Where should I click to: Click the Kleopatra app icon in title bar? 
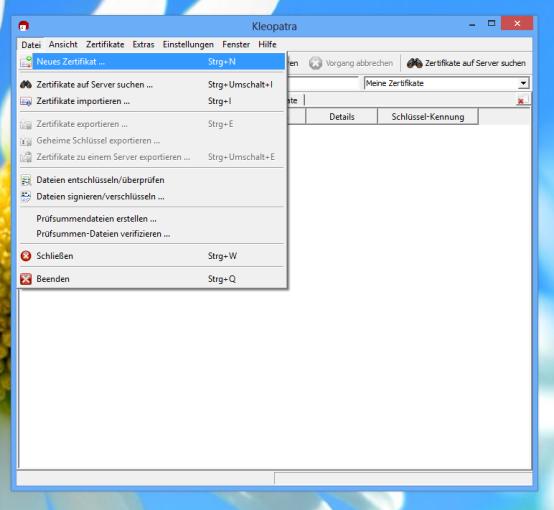tap(24, 26)
